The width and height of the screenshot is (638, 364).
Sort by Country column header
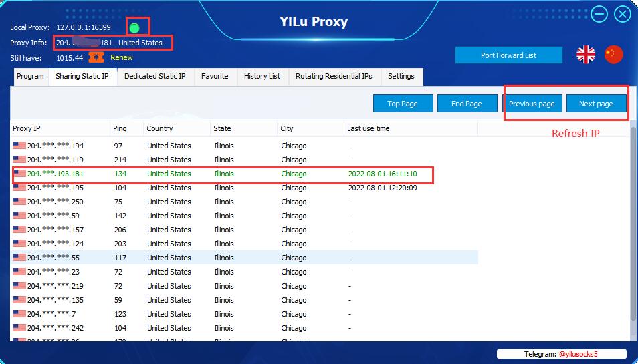pos(177,128)
